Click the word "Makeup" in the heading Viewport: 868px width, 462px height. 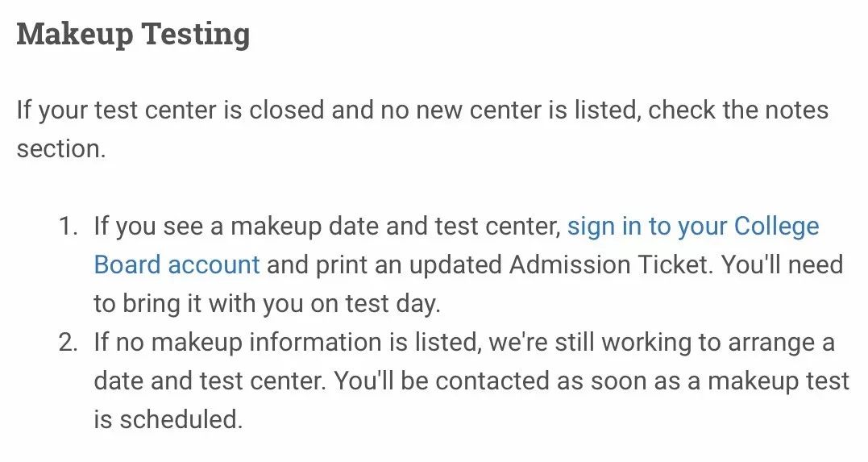click(75, 35)
